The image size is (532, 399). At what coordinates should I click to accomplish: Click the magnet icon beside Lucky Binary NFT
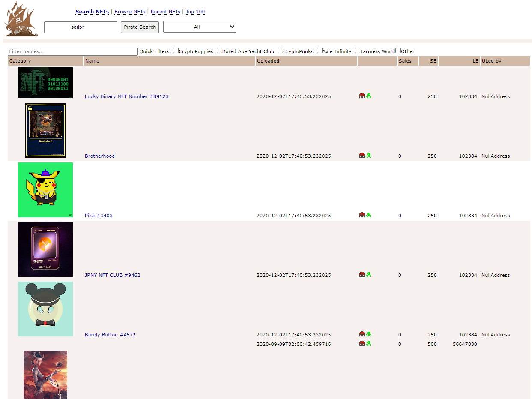[362, 96]
